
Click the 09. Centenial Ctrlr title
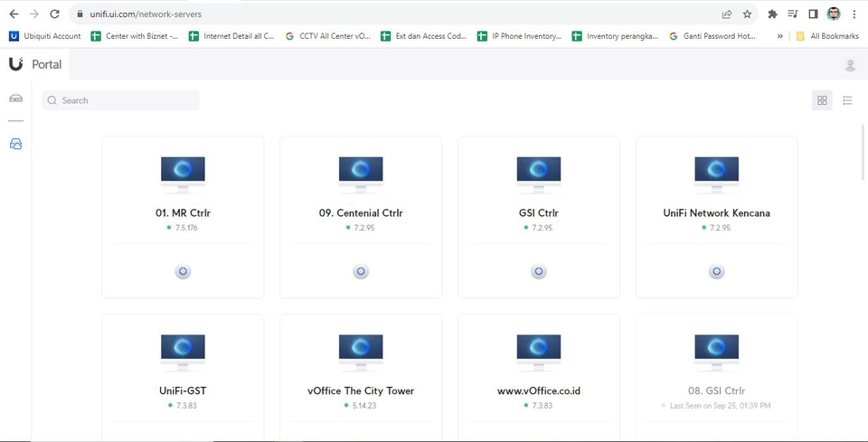361,213
